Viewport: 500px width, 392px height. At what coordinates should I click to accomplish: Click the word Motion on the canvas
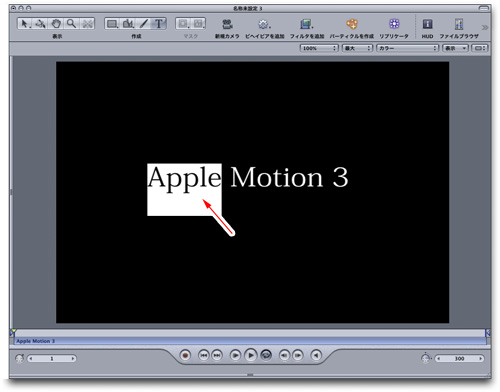277,177
